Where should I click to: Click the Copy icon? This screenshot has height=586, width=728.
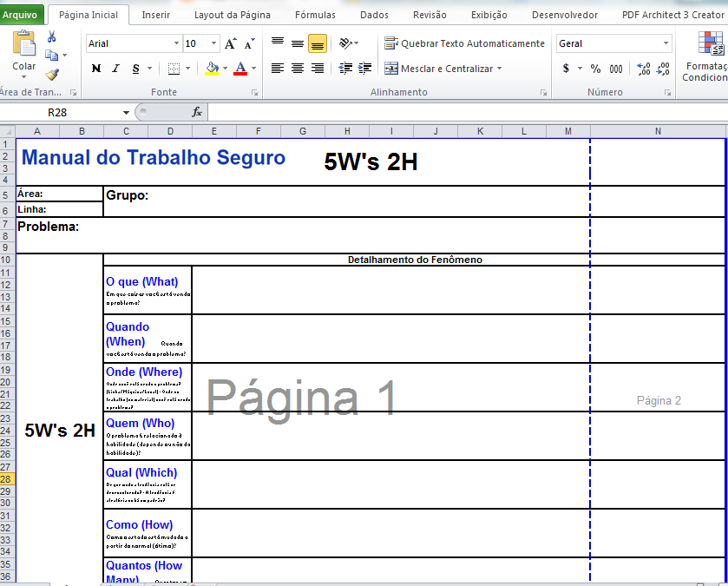52,55
